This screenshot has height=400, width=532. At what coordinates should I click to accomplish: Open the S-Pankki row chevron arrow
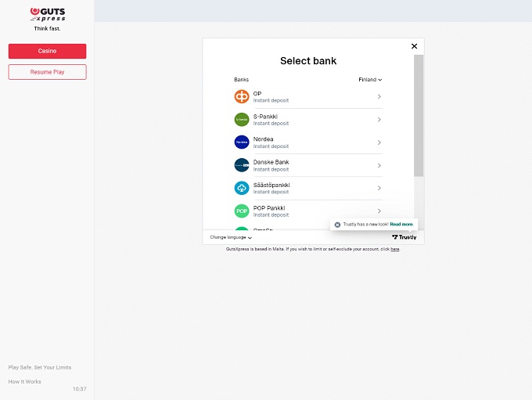coord(379,120)
